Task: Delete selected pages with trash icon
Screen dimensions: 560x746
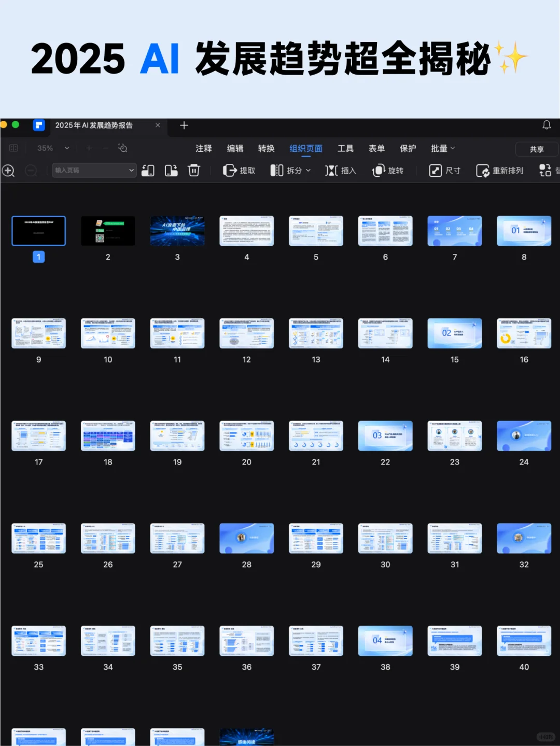Action: pyautogui.click(x=194, y=171)
